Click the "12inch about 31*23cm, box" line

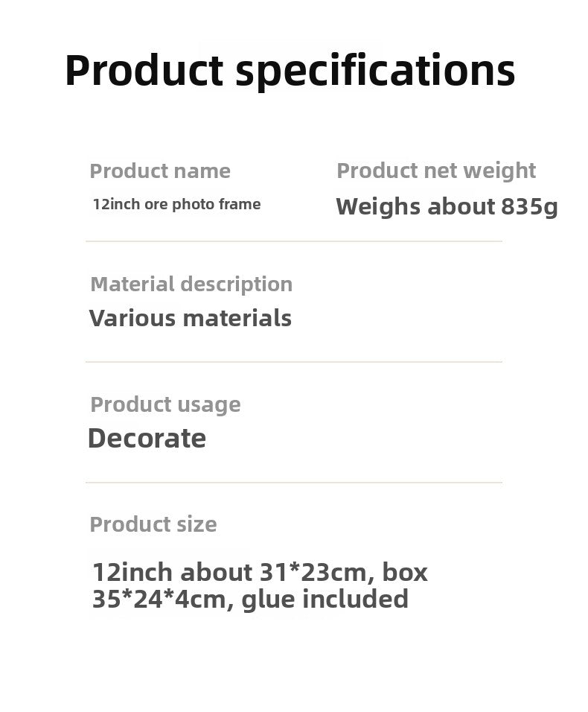[x=260, y=572]
